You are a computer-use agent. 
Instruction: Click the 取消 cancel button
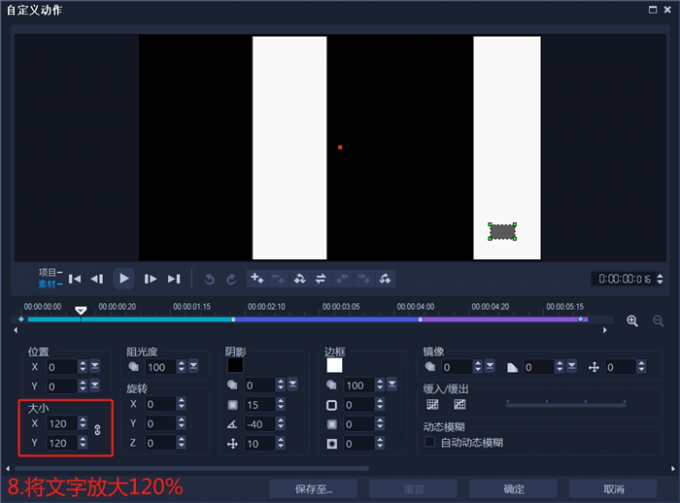point(613,489)
